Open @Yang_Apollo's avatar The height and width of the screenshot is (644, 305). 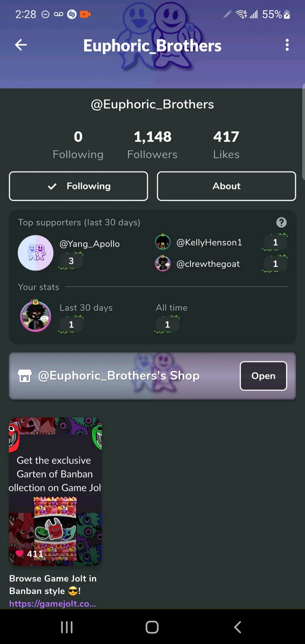(36, 253)
